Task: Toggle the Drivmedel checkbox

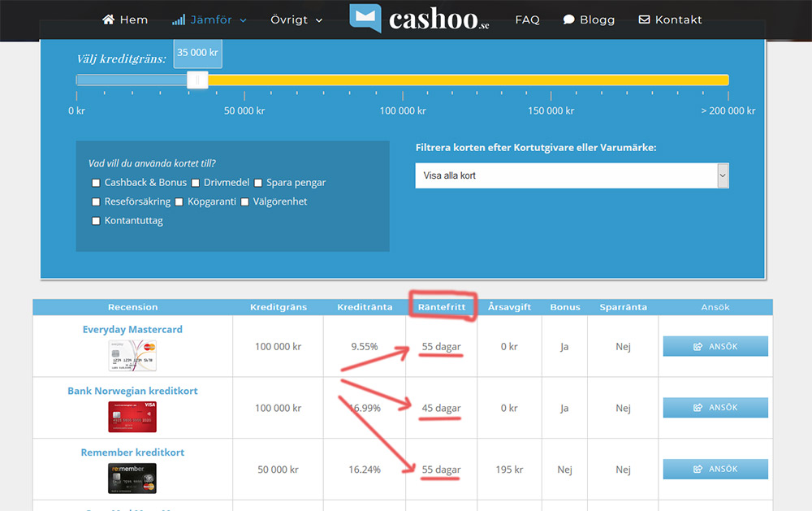Action: pos(196,183)
